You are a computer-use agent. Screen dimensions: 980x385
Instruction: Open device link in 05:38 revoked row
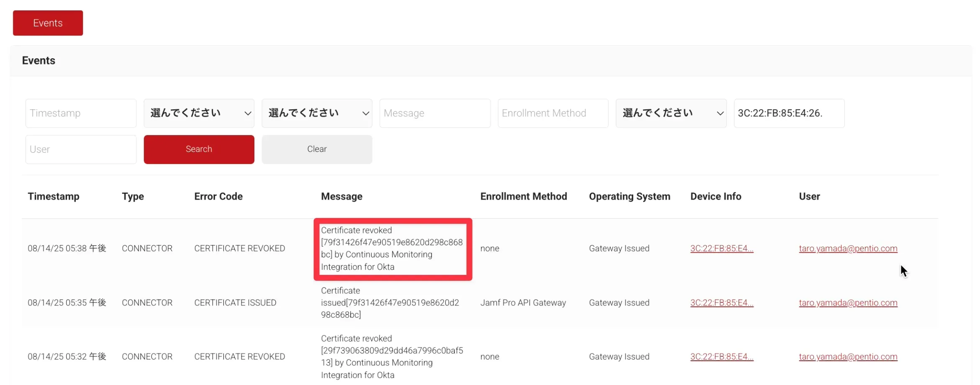click(x=721, y=249)
